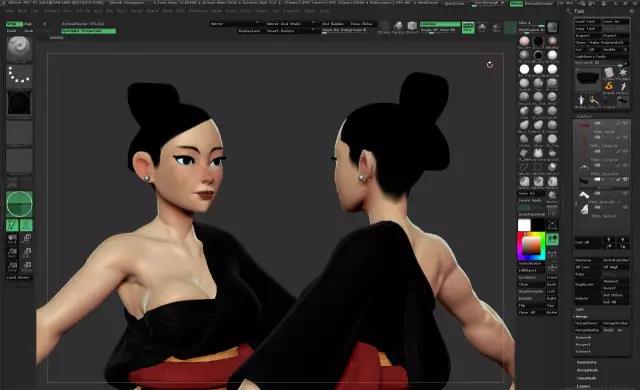Expand the Split section
This screenshot has height=390, width=640.
[x=580, y=309]
